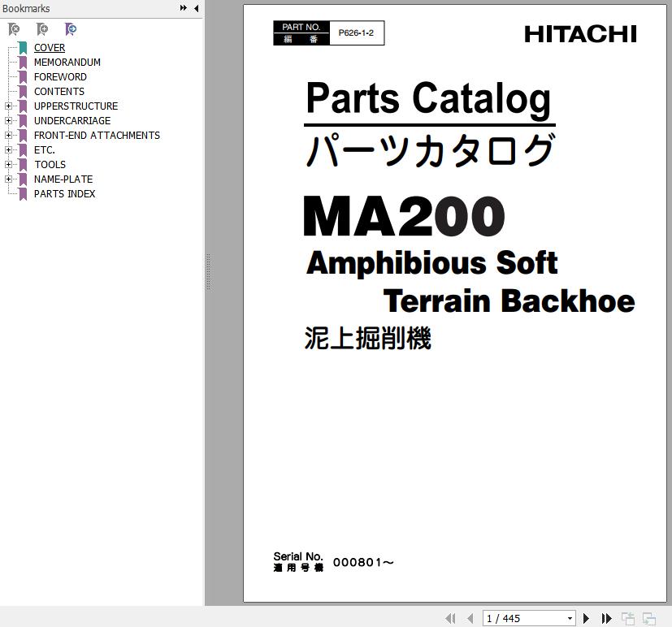Select the TOOLS bookmark
Viewport: 672px width, 627px height.
click(x=50, y=164)
